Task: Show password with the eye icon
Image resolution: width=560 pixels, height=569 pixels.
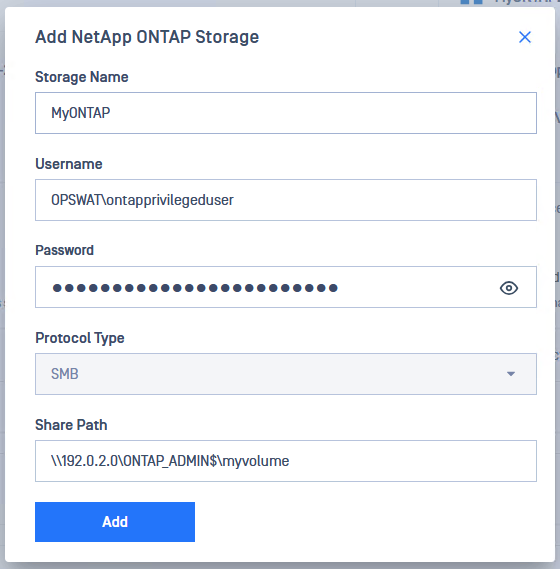Action: 509,288
